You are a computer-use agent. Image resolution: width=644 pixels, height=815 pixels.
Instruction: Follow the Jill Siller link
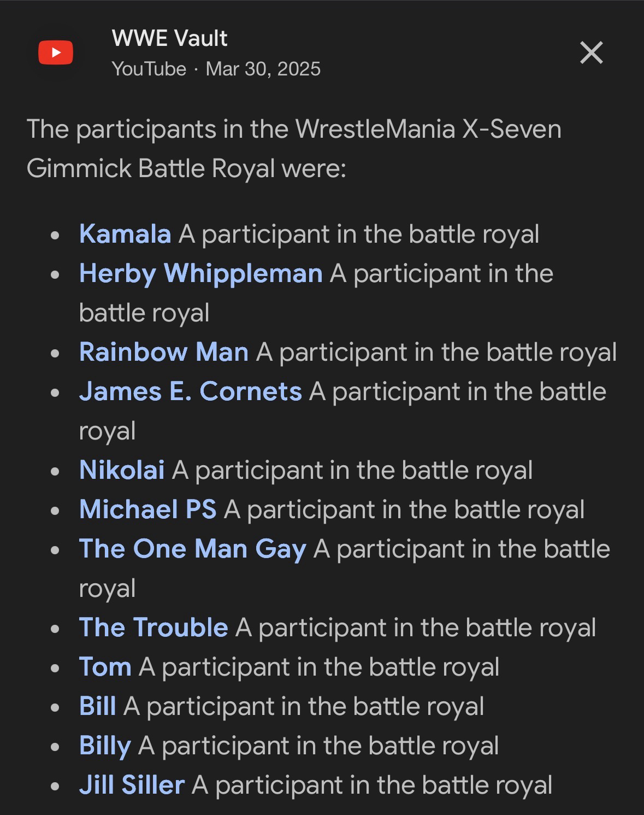click(x=132, y=785)
